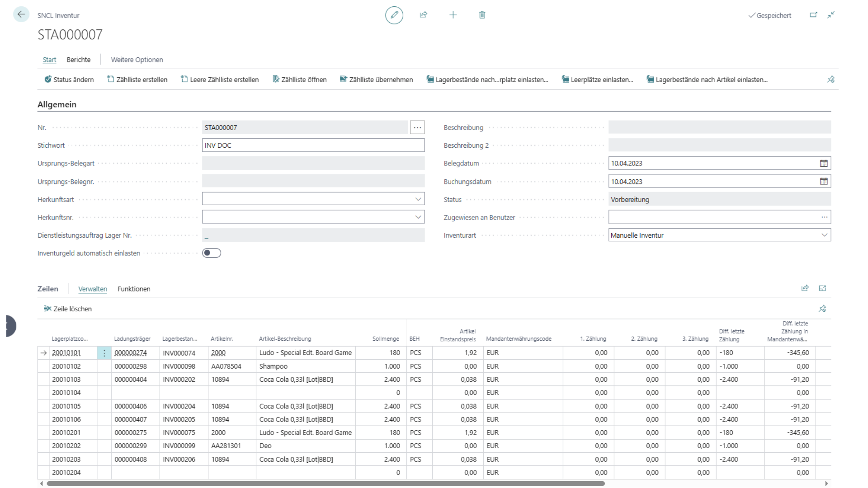Click Zählliste öffnen action
868x488 pixels.
tap(300, 80)
